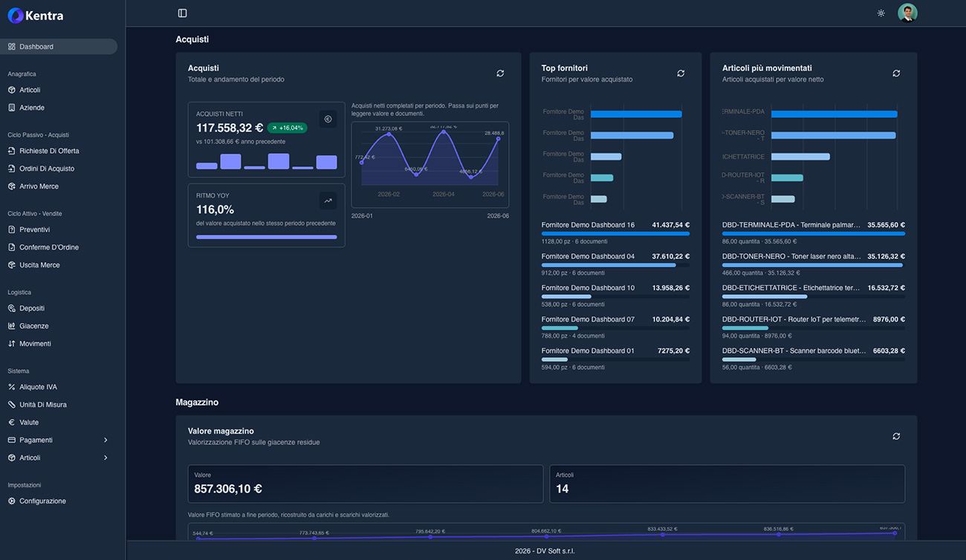Image resolution: width=966 pixels, height=560 pixels.
Task: Click the Kentra logo icon
Action: (16, 16)
